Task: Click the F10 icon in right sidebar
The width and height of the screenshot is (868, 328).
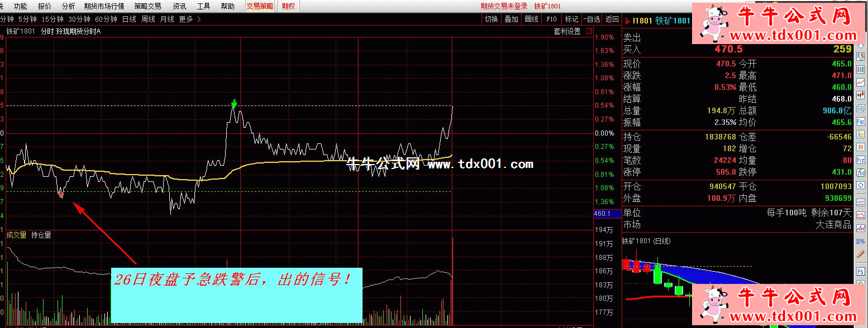Action: pos(861,122)
